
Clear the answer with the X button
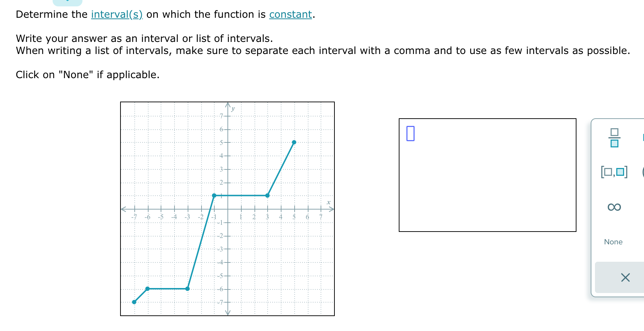point(626,278)
